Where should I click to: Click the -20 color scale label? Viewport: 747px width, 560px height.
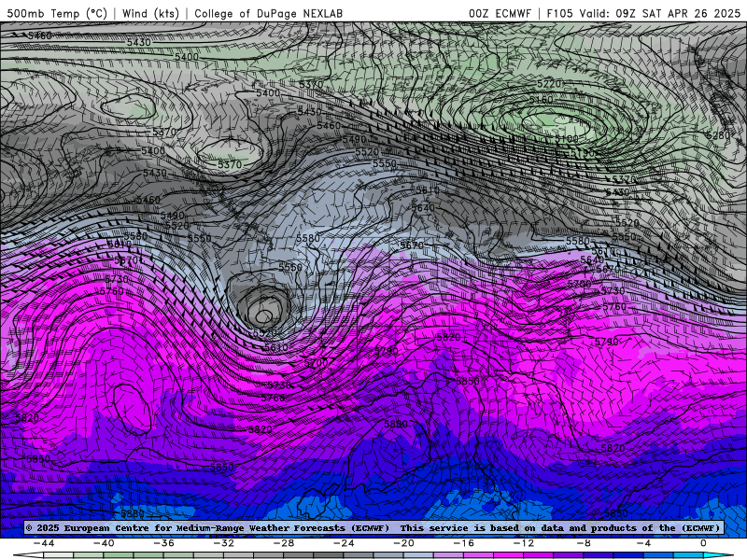[x=404, y=543]
